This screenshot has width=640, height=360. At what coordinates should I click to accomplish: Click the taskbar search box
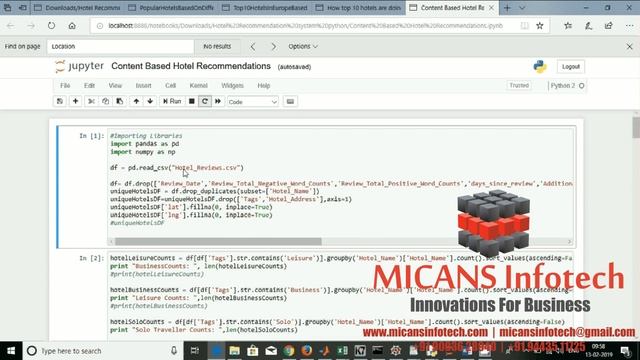(x=102, y=351)
